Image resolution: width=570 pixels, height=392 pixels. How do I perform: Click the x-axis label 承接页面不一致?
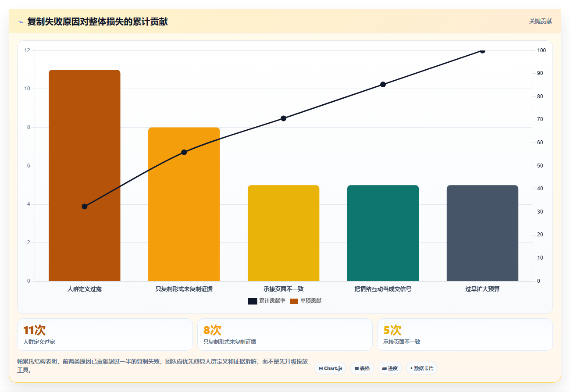tap(284, 289)
